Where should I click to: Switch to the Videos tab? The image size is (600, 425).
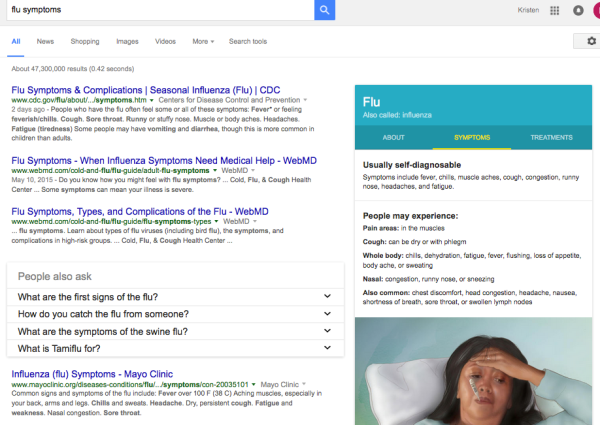click(x=165, y=41)
